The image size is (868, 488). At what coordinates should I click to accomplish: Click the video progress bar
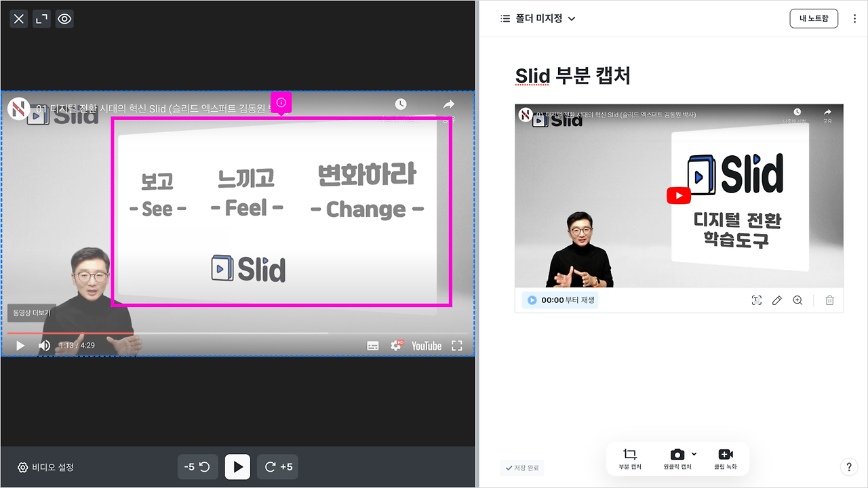pyautogui.click(x=237, y=333)
